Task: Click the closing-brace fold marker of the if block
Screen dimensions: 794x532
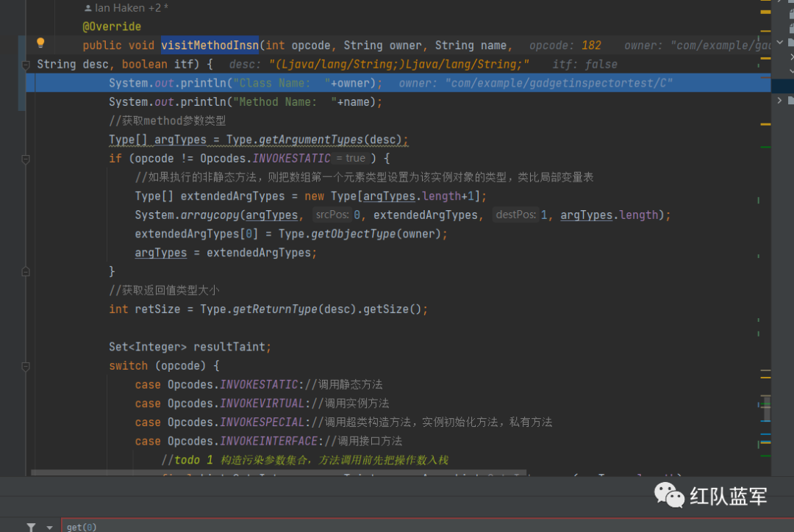Action: [x=26, y=272]
